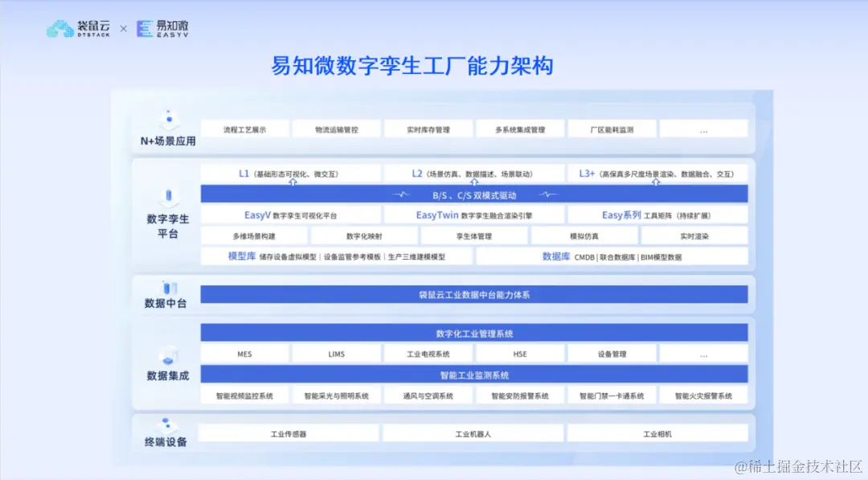
Task: Select the 多系统集成管理 box
Action: pyautogui.click(x=520, y=129)
